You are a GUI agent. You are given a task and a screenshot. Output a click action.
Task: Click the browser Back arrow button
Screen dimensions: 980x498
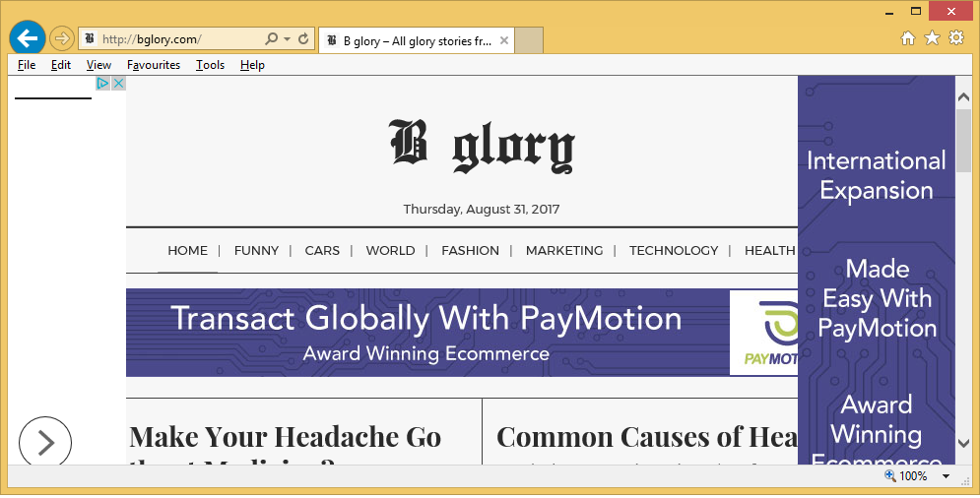click(28, 38)
